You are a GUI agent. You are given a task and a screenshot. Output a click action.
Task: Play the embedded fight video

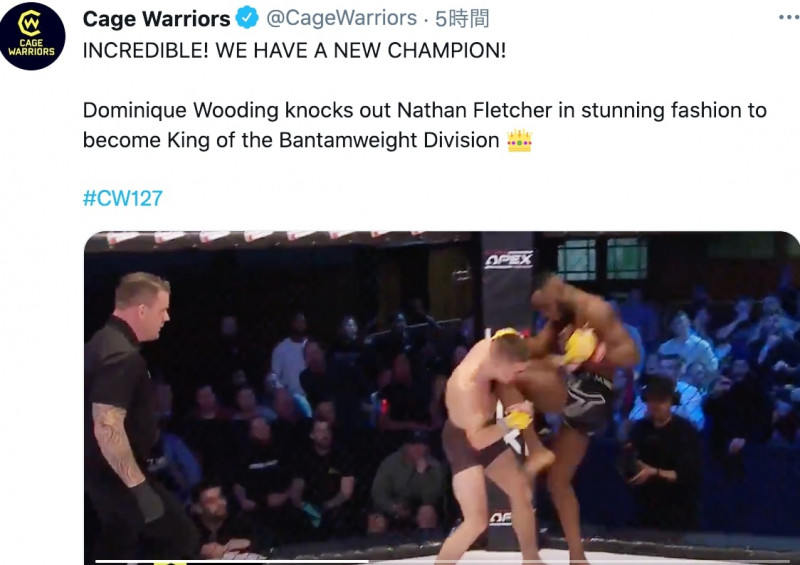442,398
